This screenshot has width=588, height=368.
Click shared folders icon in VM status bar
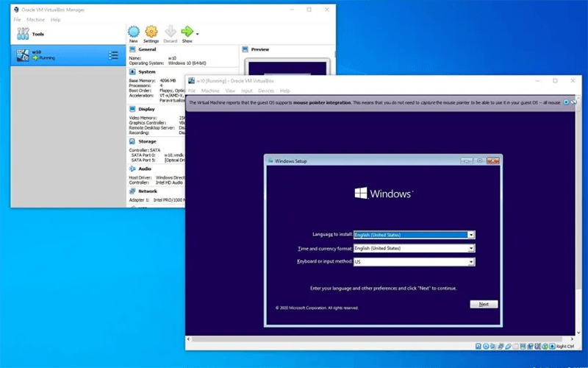[x=516, y=346]
